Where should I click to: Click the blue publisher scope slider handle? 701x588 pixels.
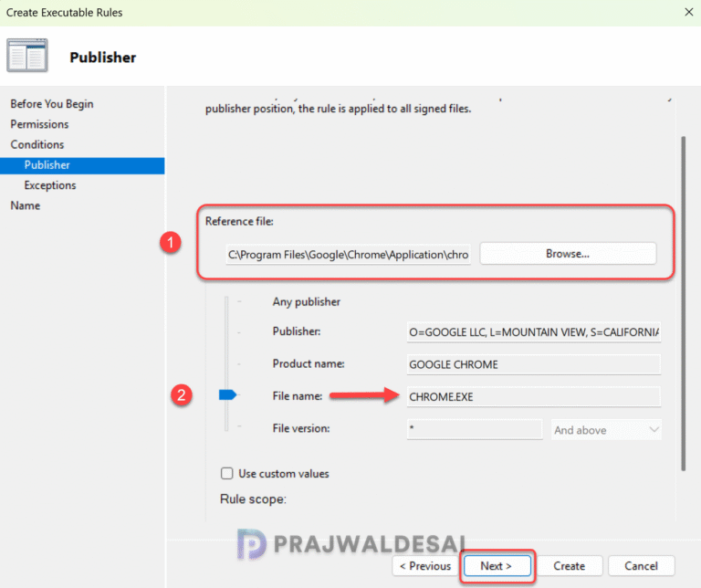227,394
